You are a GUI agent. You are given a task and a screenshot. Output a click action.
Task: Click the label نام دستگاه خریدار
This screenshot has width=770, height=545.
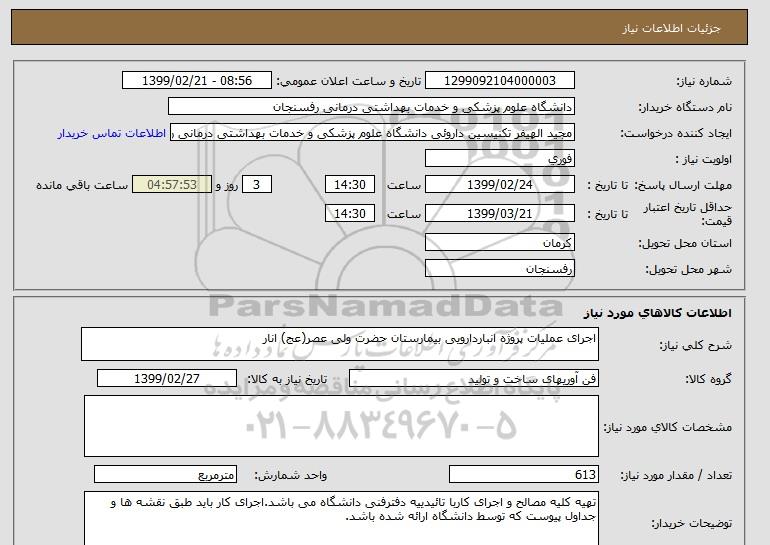[685, 108]
